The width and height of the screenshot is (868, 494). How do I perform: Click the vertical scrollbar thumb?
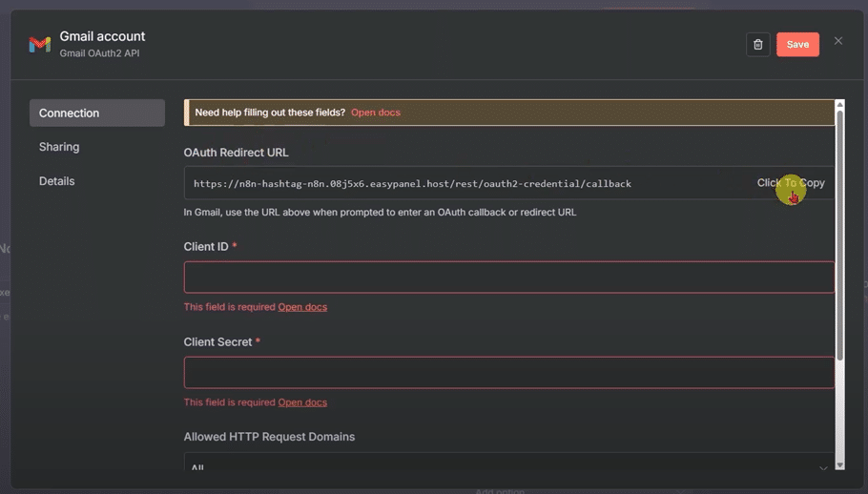coord(839,236)
